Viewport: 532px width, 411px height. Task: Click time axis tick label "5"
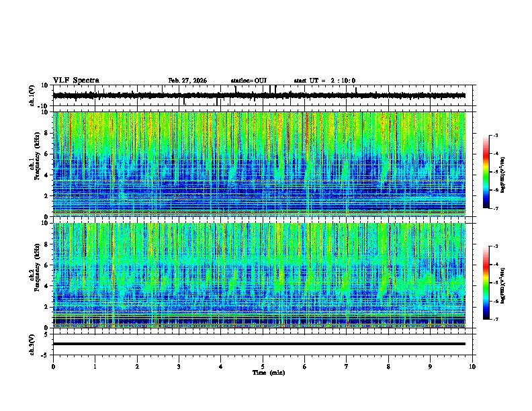263,367
